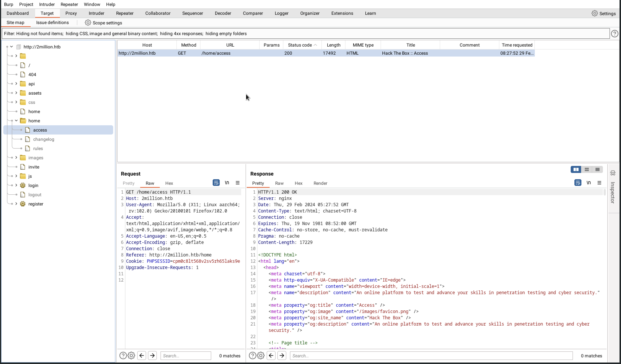Toggle word wrap icon in Response panel
This screenshot has width=621, height=364.
578,183
